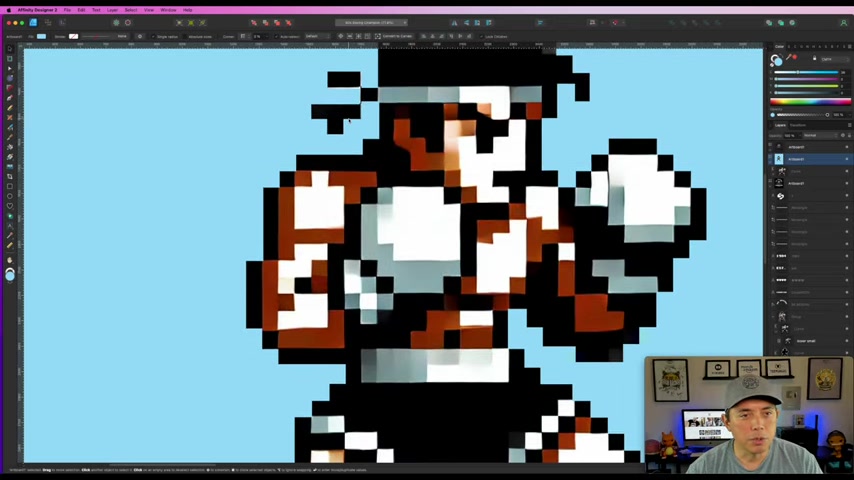Open the Window menu
Screen dimensions: 854x480
pyautogui.click(x=168, y=10)
